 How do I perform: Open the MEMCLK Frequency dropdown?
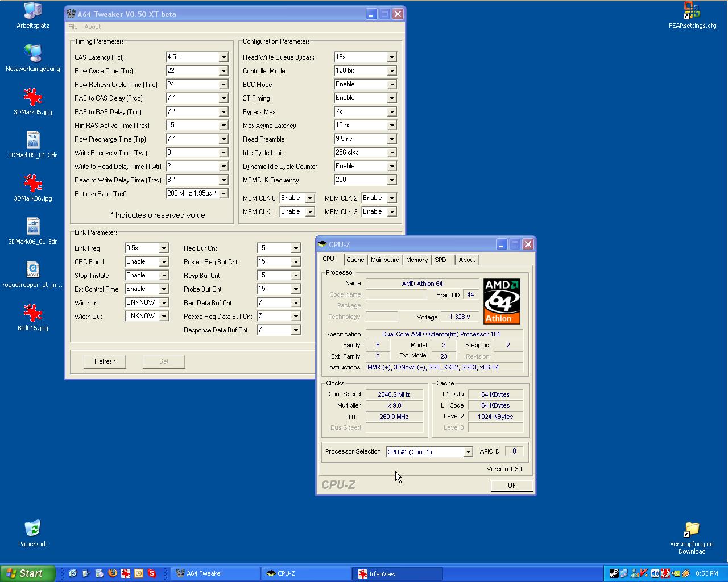[392, 180]
